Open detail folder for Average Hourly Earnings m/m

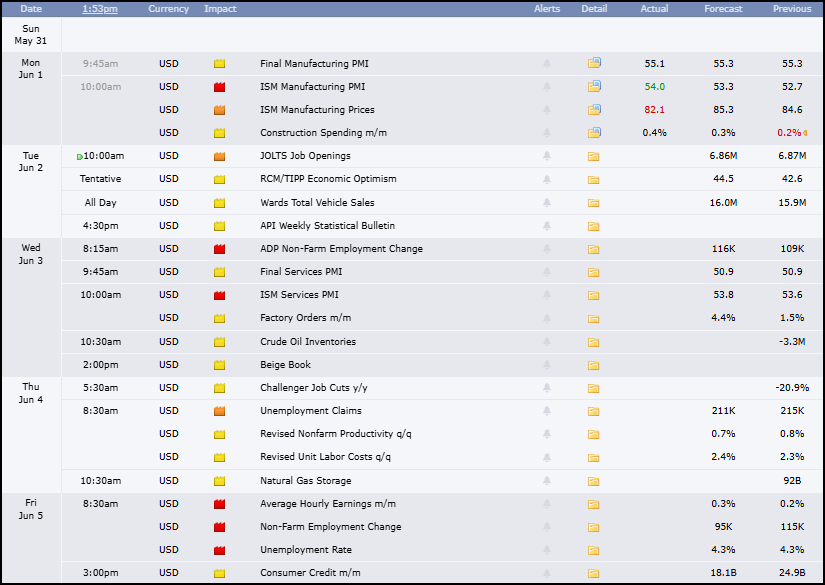pos(593,505)
